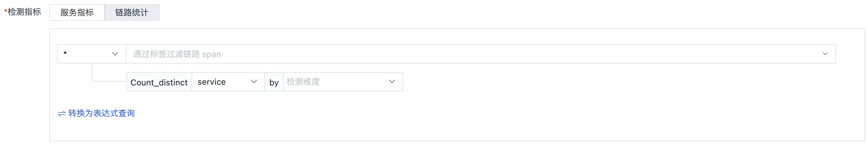Click the chevron icon next to service
This screenshot has height=146, width=868.
(x=254, y=82)
